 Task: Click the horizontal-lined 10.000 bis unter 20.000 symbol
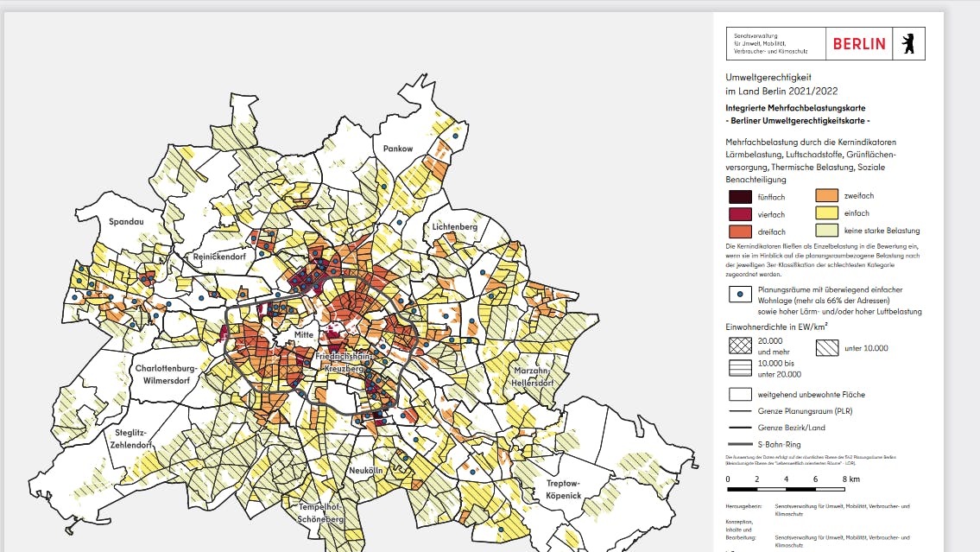pyautogui.click(x=739, y=369)
